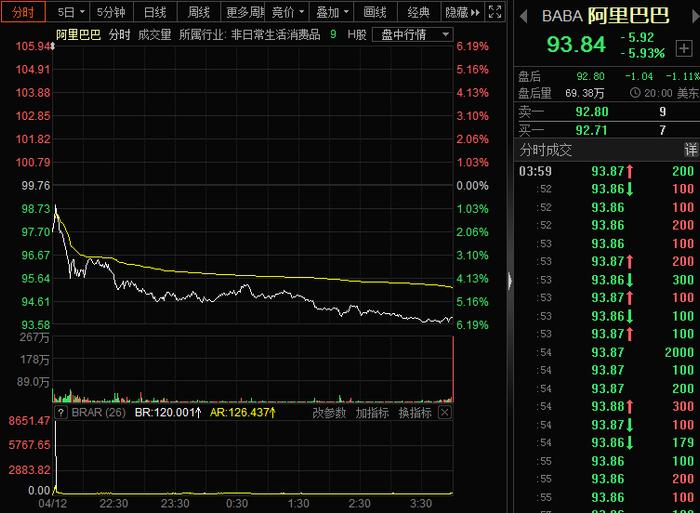The image size is (700, 513).
Task: Open the 更多周期 menu
Action: click(x=243, y=12)
